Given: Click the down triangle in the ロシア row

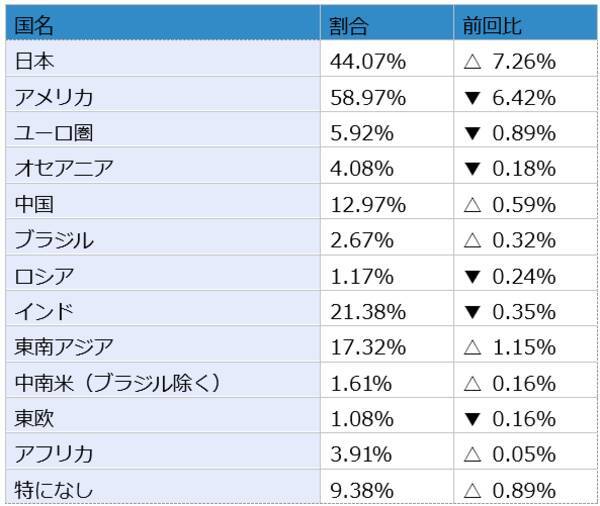Looking at the screenshot, I should (473, 276).
